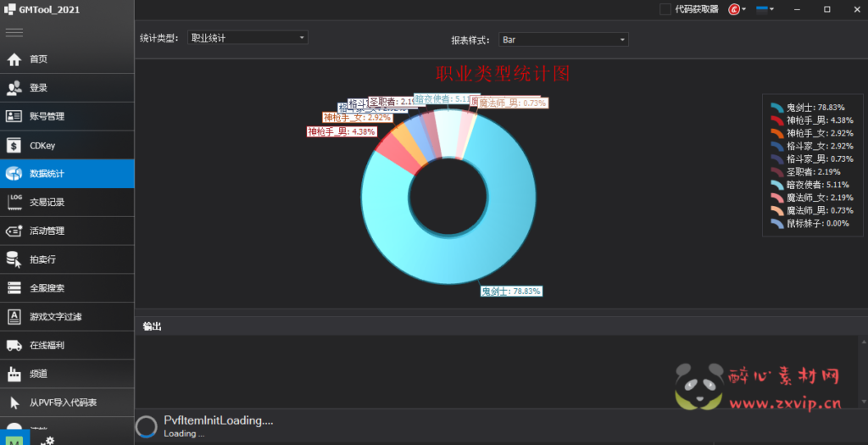Open the 首页 home icon
Screen dimensions: 868x445
click(14, 59)
